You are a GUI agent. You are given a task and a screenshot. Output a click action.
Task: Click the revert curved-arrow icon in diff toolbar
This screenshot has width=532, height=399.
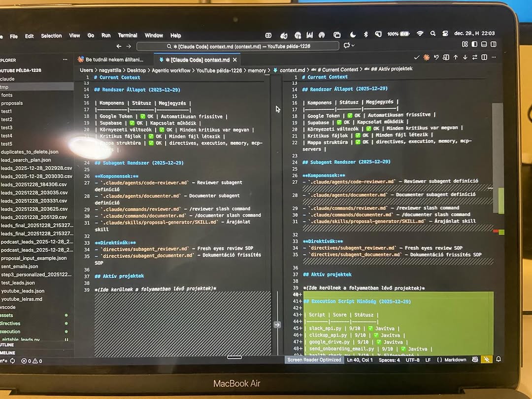(436, 58)
